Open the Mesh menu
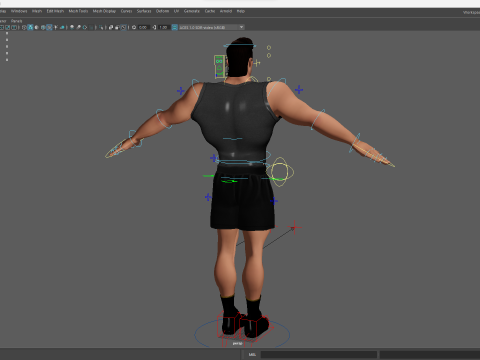 pos(37,11)
